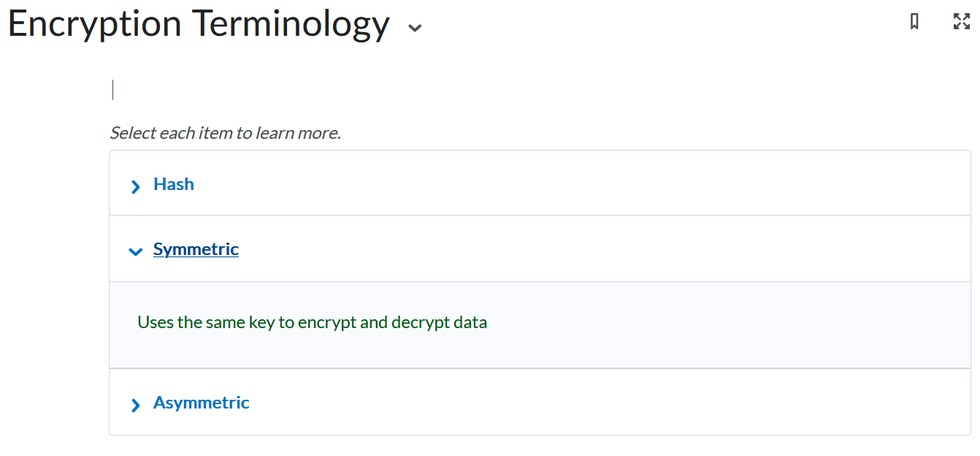Click the Encryption Terminology page heading
The image size is (980, 456).
pos(199,24)
